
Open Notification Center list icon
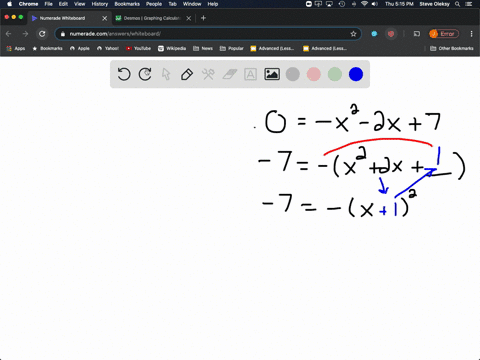470,4
